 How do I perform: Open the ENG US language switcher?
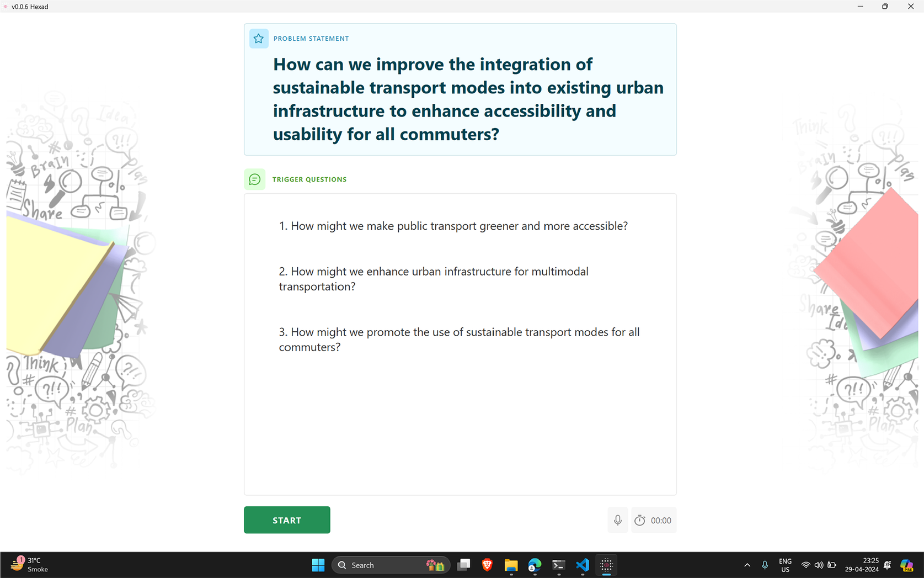point(785,565)
